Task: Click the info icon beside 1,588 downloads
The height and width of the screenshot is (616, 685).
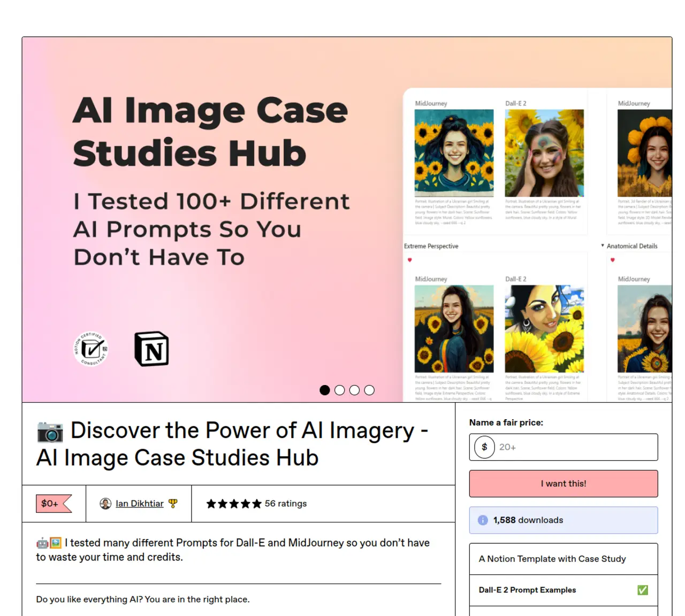Action: 483,520
